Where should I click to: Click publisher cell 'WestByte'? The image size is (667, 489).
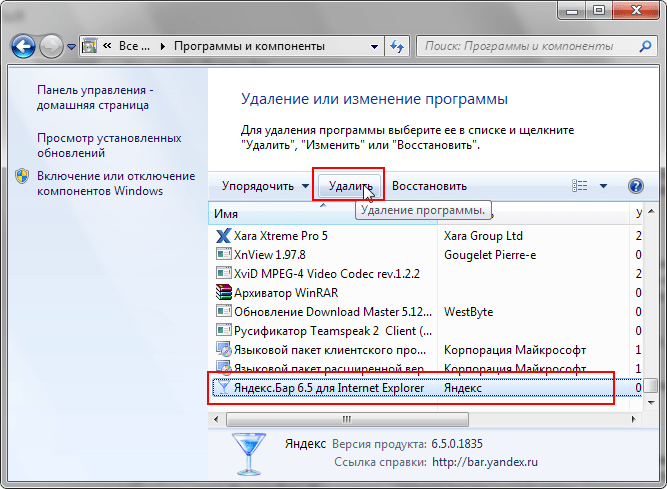(468, 312)
